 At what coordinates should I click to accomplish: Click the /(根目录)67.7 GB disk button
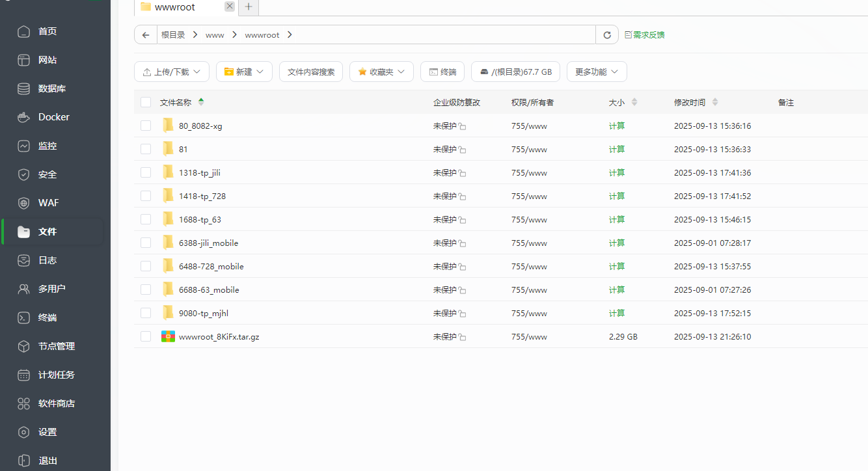[x=515, y=72]
